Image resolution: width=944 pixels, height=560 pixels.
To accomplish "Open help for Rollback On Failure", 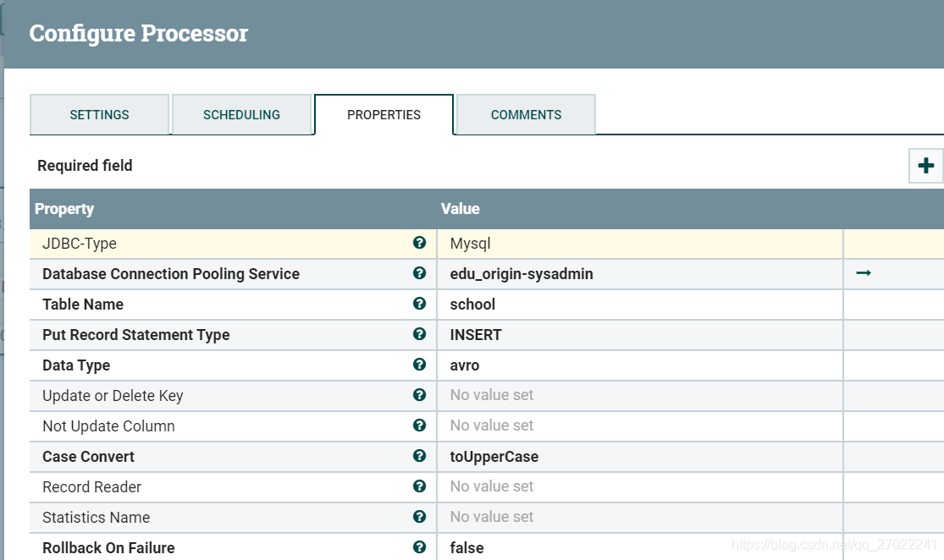I will click(420, 547).
